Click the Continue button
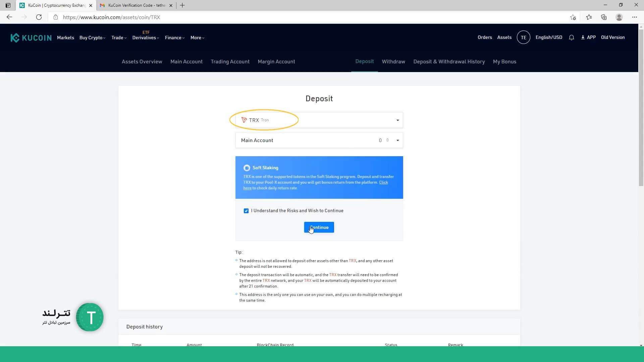644x362 pixels. pos(319,227)
